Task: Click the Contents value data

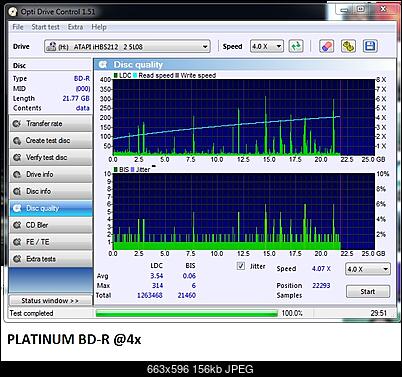Action: tap(83, 108)
